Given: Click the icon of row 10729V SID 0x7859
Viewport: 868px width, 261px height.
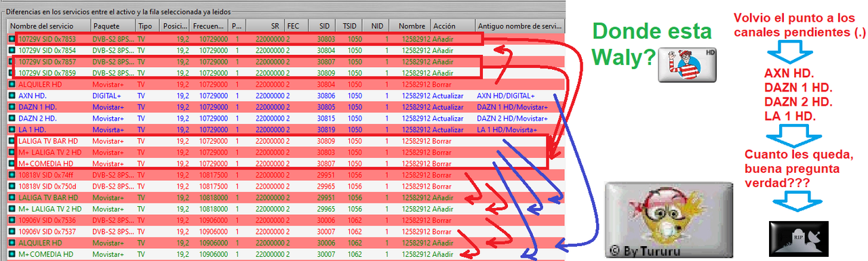Looking at the screenshot, I should coord(12,73).
